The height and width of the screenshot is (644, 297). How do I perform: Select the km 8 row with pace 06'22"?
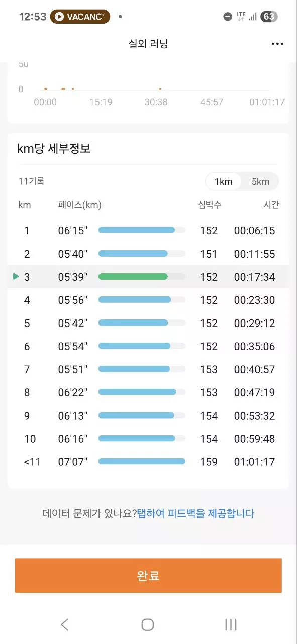click(148, 392)
